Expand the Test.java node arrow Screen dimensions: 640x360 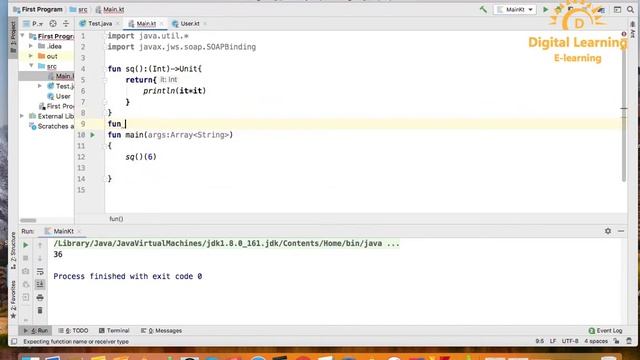40,86
